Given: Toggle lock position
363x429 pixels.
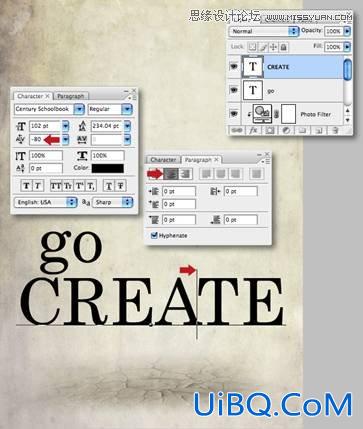Looking at the screenshot, I should [x=273, y=47].
